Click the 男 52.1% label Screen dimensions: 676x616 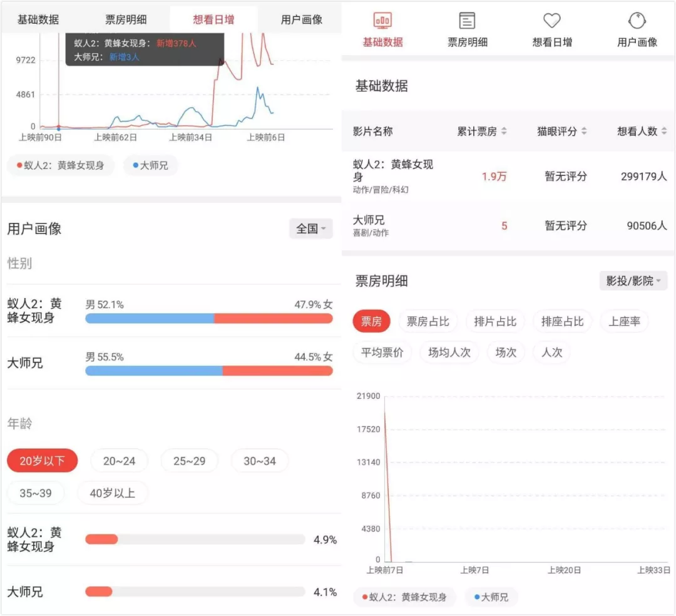pos(105,305)
